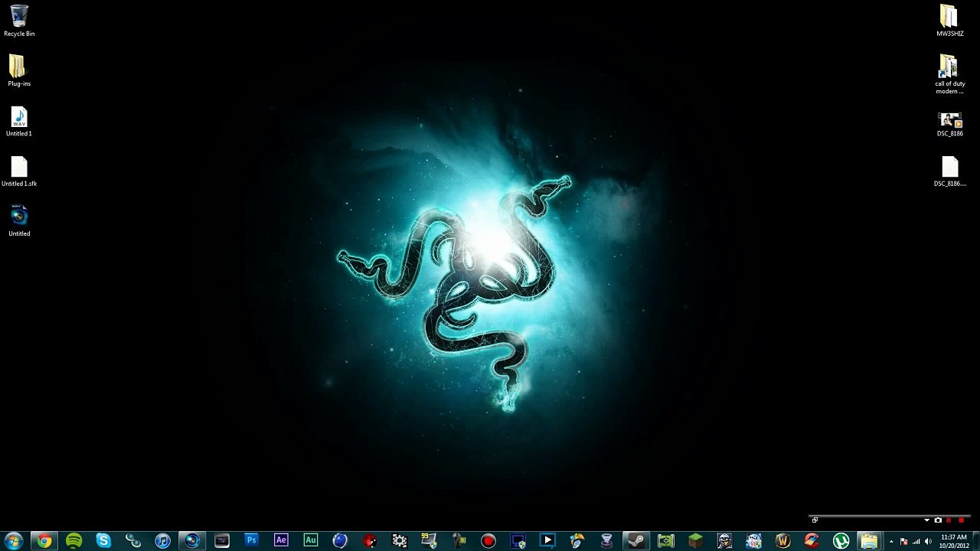Viewport: 980px width, 551px height.
Task: Open Spotify from the taskbar
Action: pos(74,541)
